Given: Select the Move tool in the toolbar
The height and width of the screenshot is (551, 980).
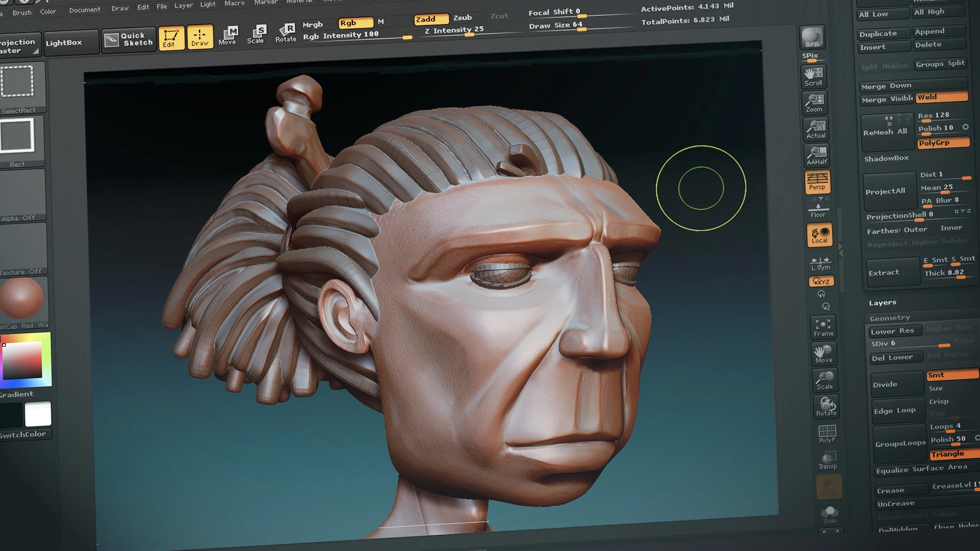Looking at the screenshot, I should [x=228, y=35].
